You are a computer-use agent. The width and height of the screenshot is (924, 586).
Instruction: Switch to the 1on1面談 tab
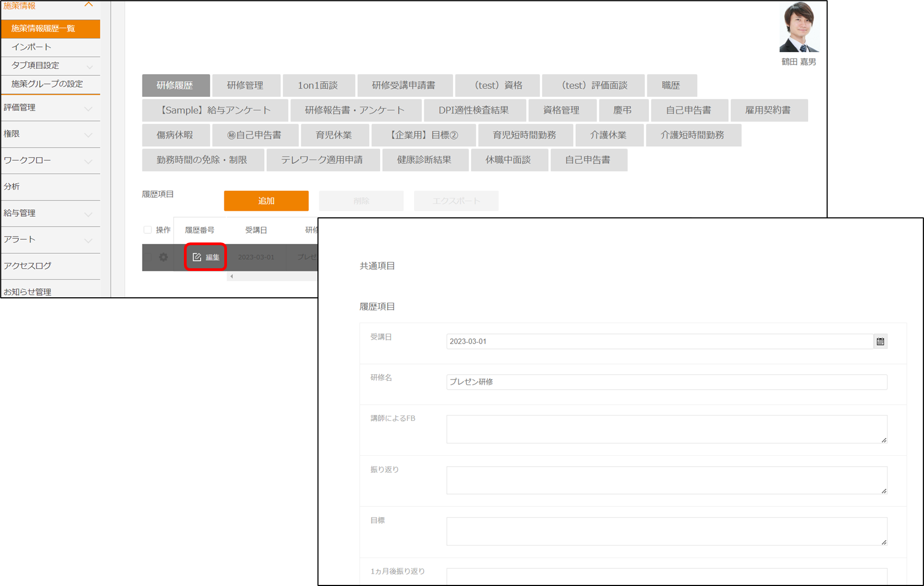click(x=318, y=85)
